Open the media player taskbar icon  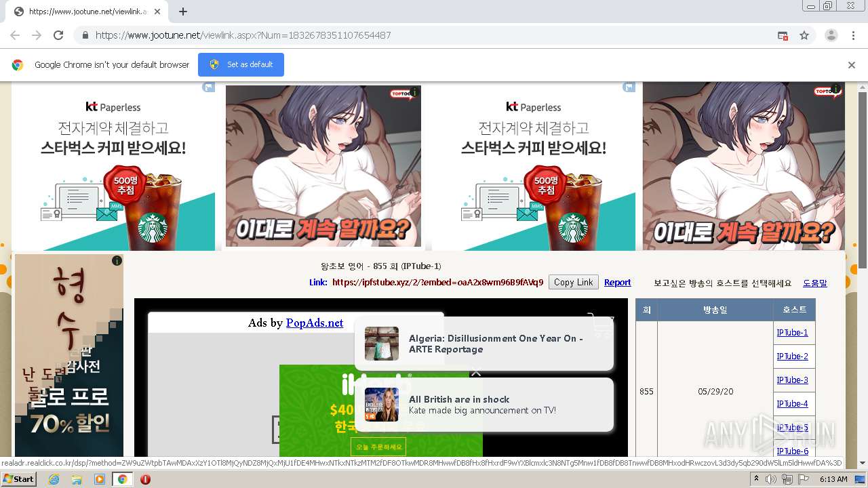[x=99, y=479]
